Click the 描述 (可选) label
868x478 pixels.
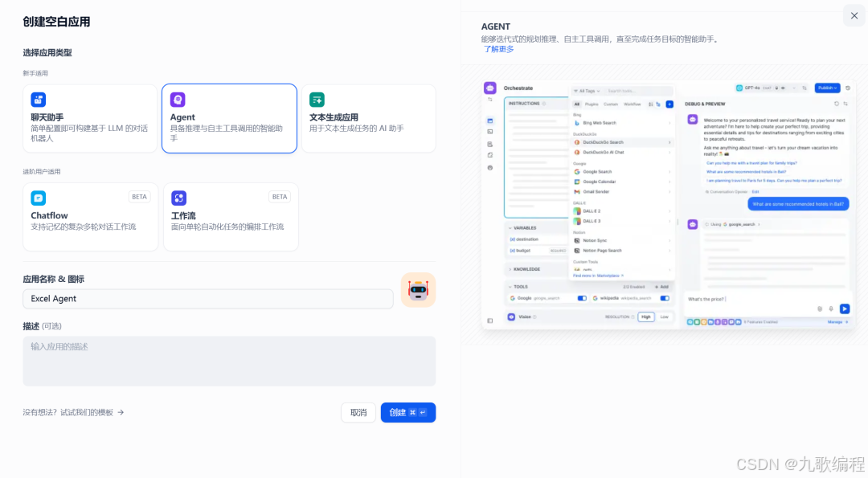[x=42, y=326]
